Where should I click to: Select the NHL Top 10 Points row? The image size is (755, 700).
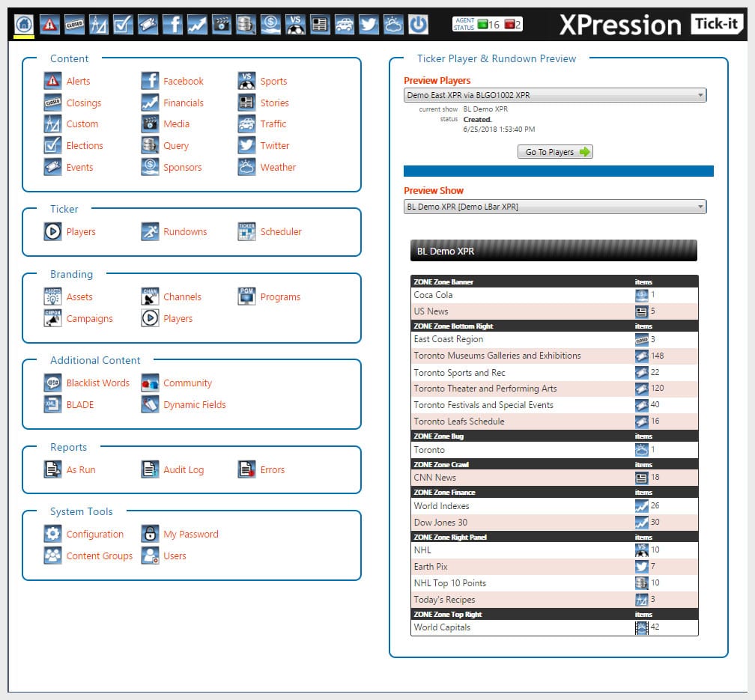click(x=554, y=583)
